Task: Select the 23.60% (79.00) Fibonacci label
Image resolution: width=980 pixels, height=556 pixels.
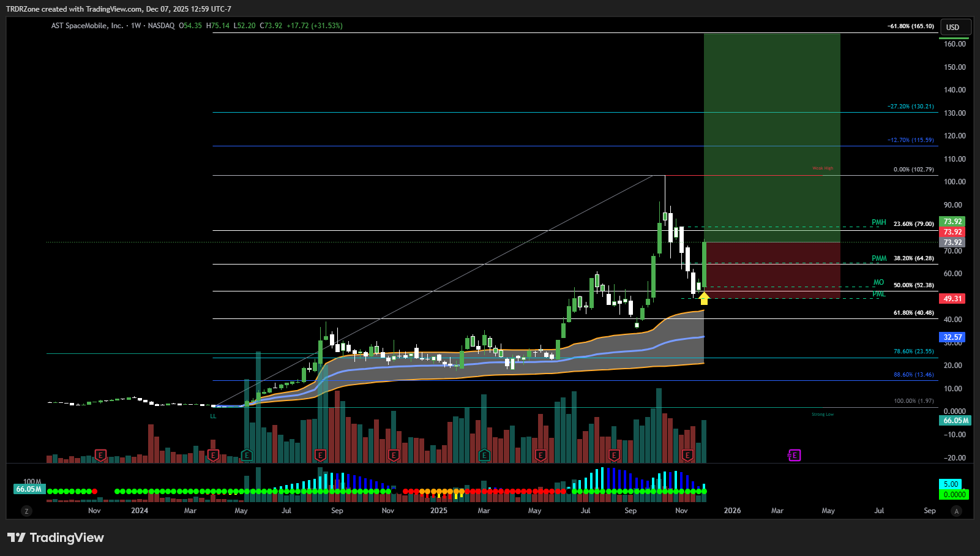Action: point(914,224)
